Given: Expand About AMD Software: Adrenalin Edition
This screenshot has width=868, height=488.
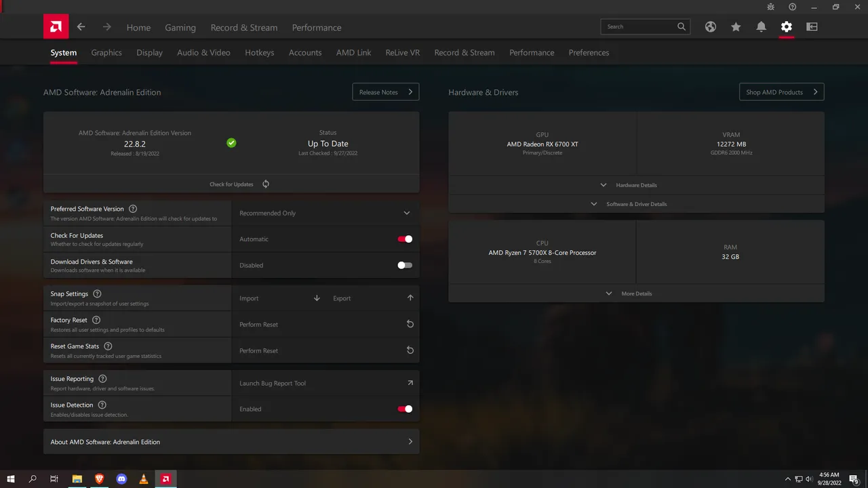Looking at the screenshot, I should point(231,442).
